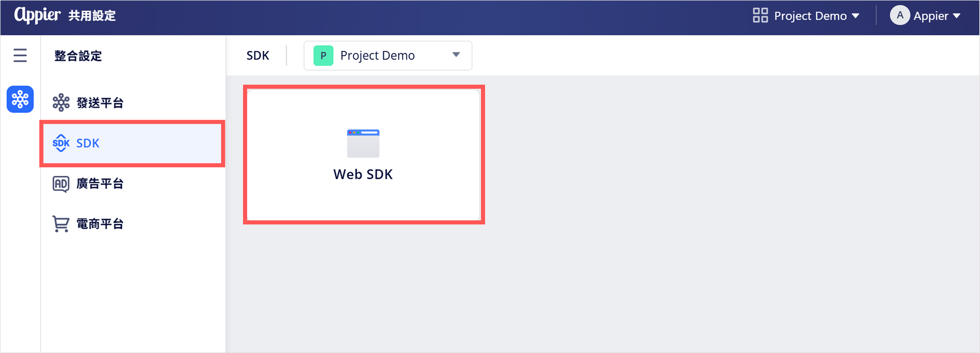
Task: Click the 共用設定 header title
Action: (x=92, y=16)
